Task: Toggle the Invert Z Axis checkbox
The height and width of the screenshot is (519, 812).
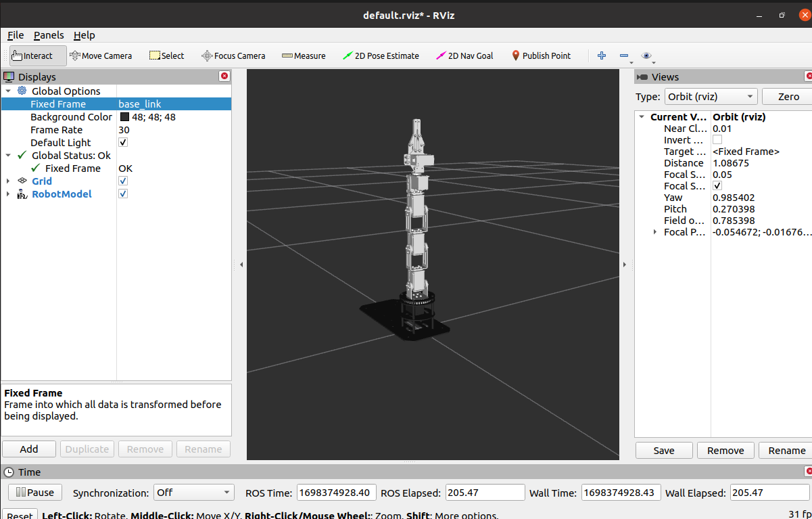Action: [x=717, y=139]
